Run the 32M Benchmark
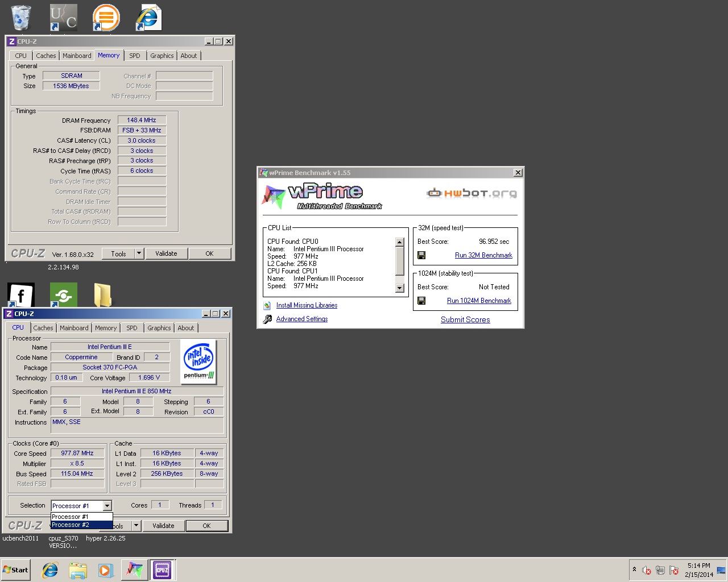The image size is (728, 582). click(483, 255)
